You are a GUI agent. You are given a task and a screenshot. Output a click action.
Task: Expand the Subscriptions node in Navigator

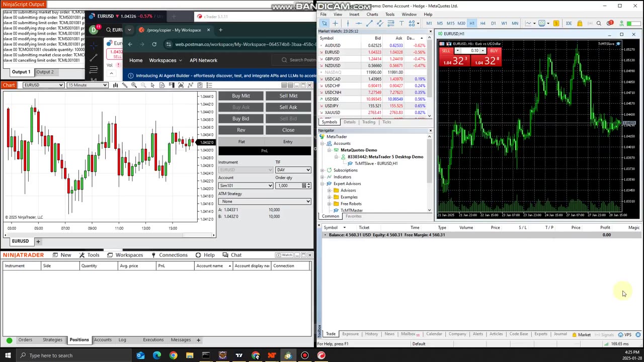pos(323,170)
